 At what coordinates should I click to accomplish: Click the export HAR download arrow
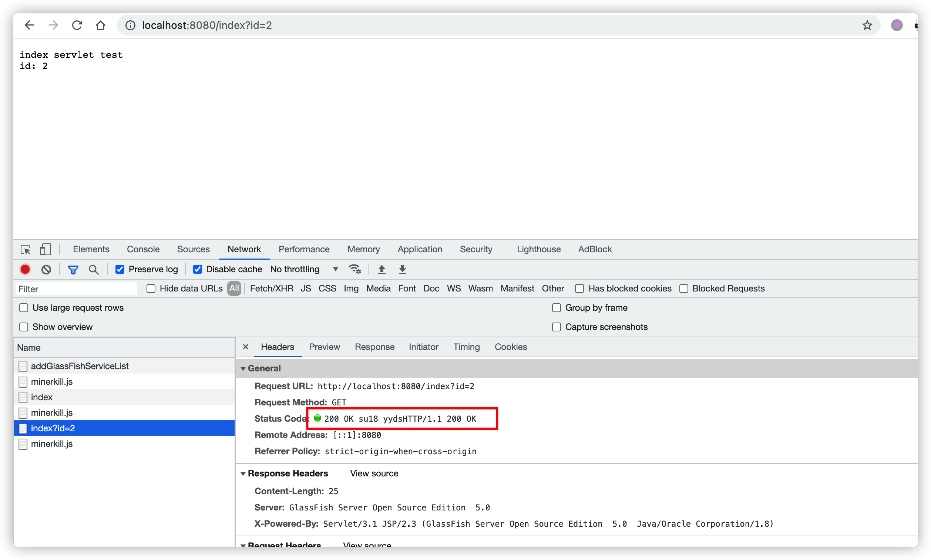click(403, 269)
